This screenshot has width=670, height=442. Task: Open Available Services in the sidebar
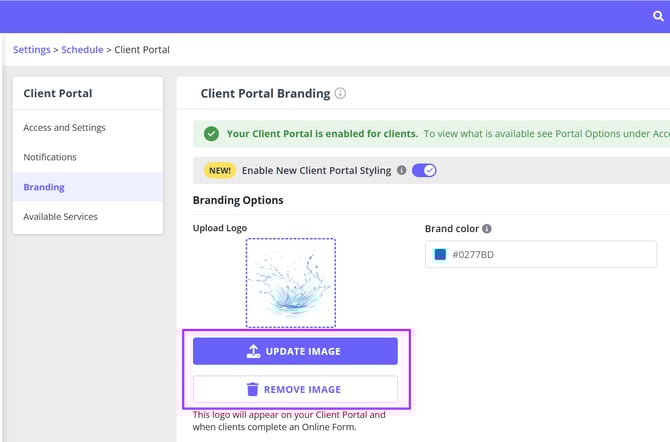[x=61, y=216]
